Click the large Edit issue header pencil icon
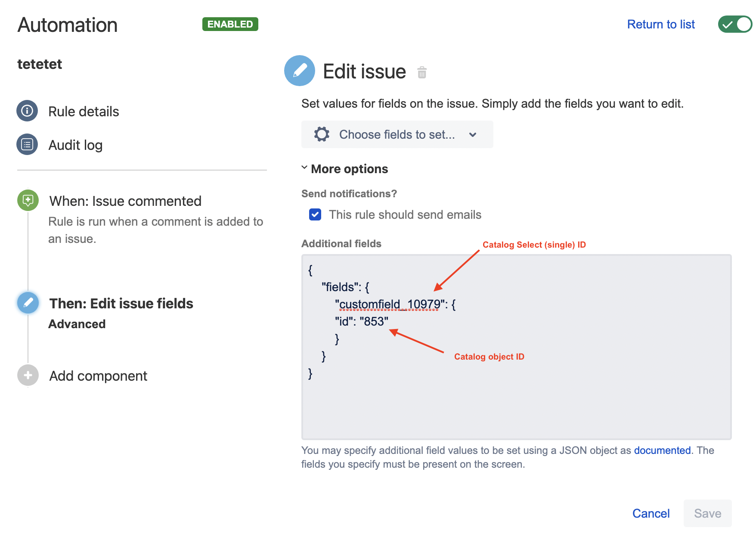 click(x=300, y=71)
